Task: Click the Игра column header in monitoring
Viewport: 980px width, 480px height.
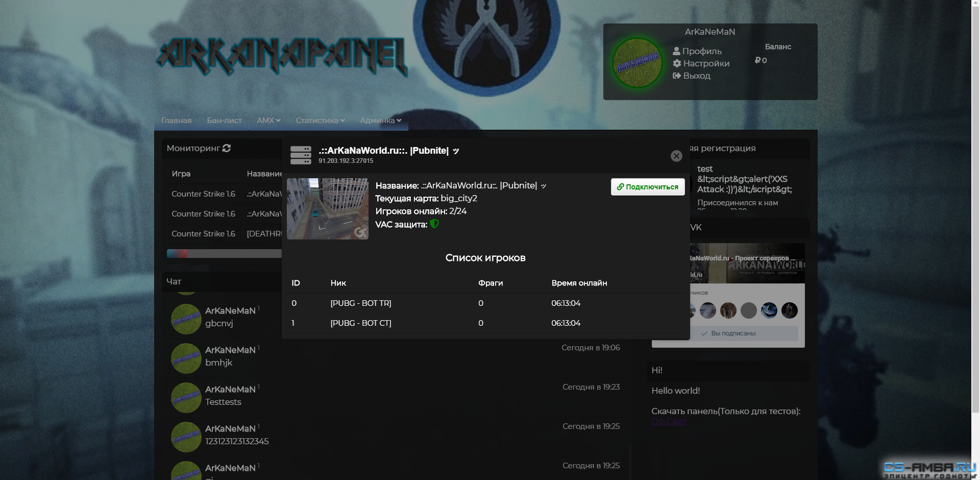Action: coord(181,174)
